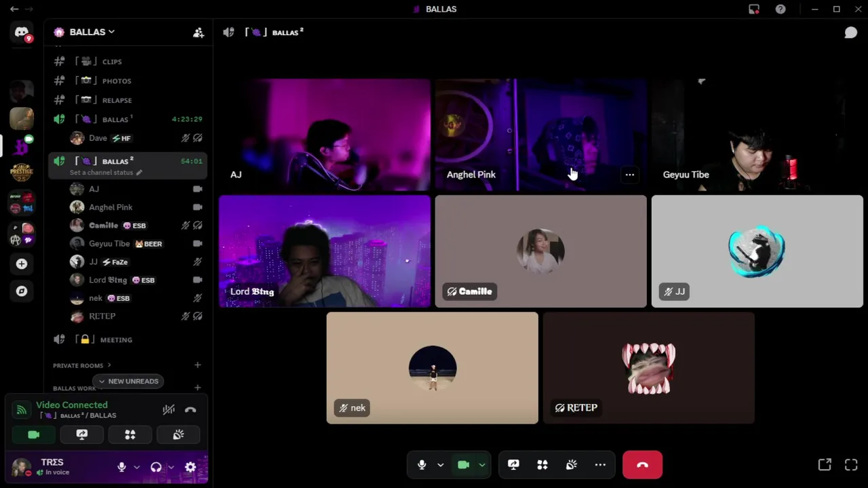Select RETEP's avatar tile

point(649,368)
